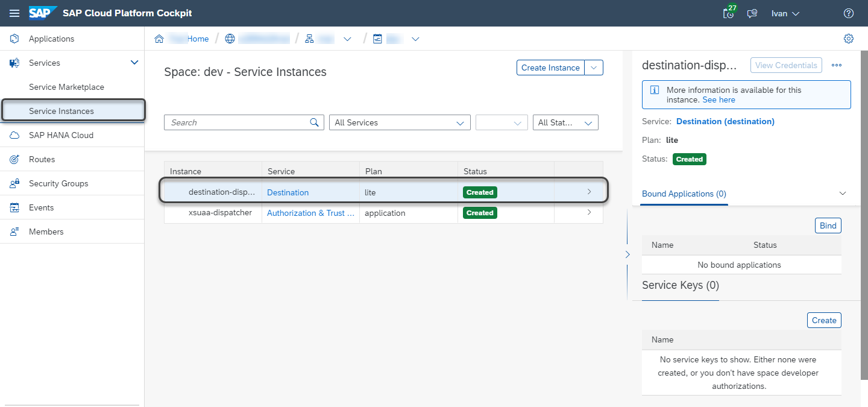This screenshot has width=868, height=407.
Task: Select the Bound Applications (0) tab
Action: pos(684,194)
